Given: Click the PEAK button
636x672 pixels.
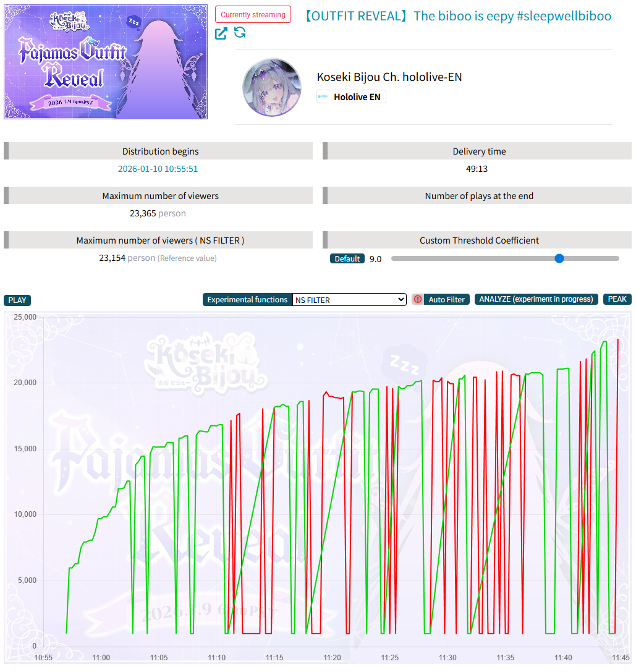Looking at the screenshot, I should (x=617, y=299).
